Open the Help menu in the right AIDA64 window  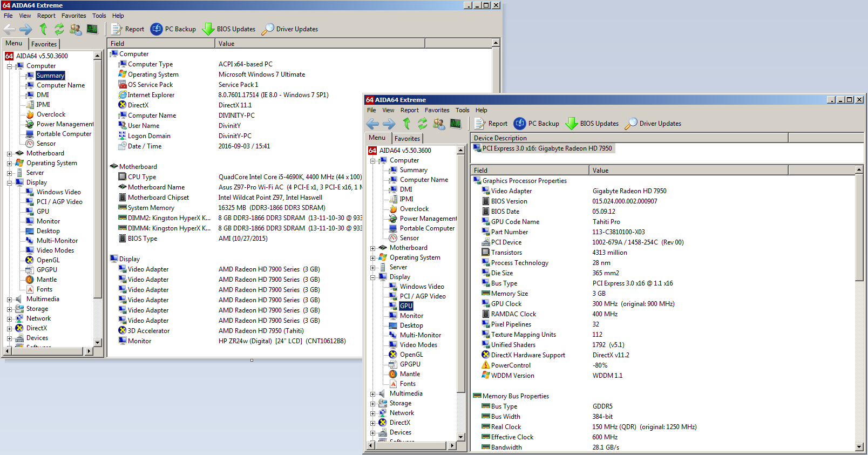[481, 110]
